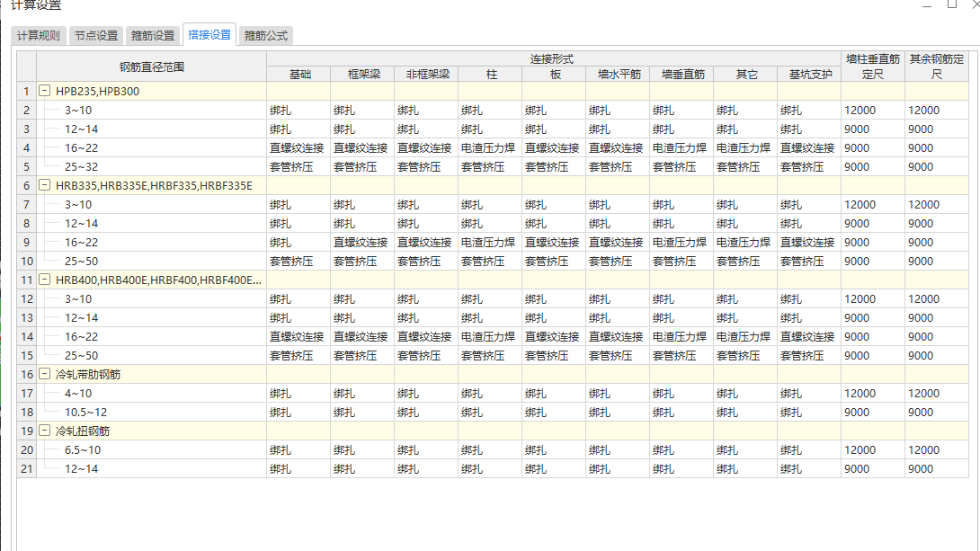
Task: Click 柱 cell 电渣压力焊 in row 4
Action: tap(488, 148)
